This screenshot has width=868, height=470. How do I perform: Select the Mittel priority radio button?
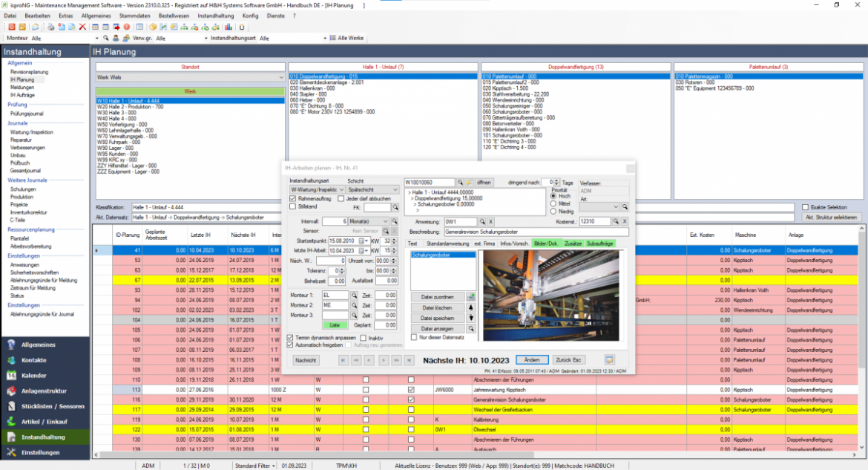pos(553,203)
